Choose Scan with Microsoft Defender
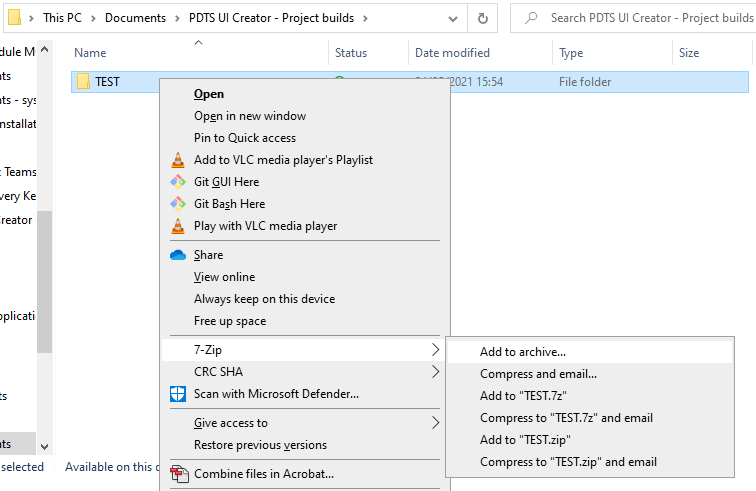This screenshot has width=756, height=491. click(x=276, y=394)
